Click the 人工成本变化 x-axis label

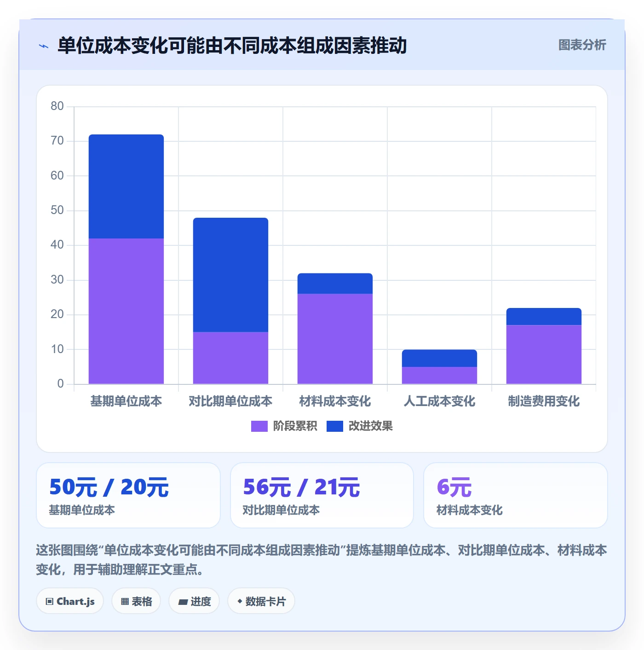[439, 401]
